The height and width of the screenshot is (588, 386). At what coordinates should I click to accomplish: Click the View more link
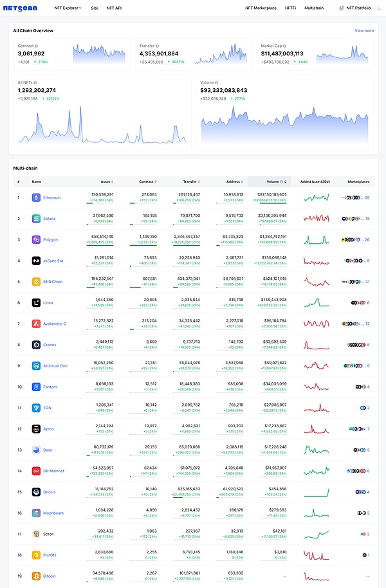363,30
